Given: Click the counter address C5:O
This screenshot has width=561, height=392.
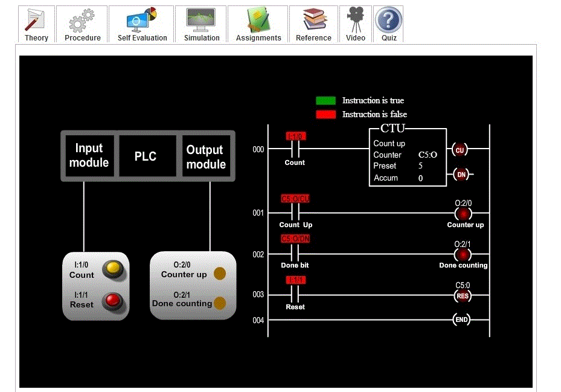Looking at the screenshot, I should click(428, 155).
